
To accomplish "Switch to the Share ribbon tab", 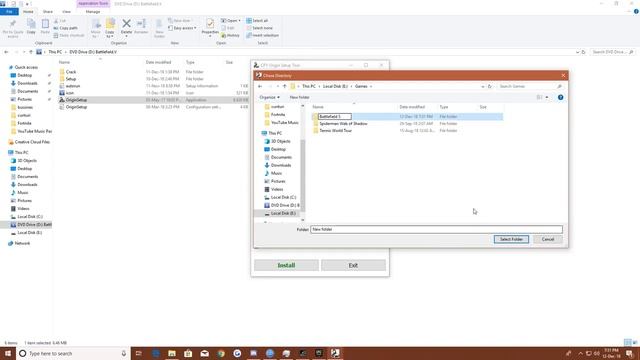I will pos(48,12).
